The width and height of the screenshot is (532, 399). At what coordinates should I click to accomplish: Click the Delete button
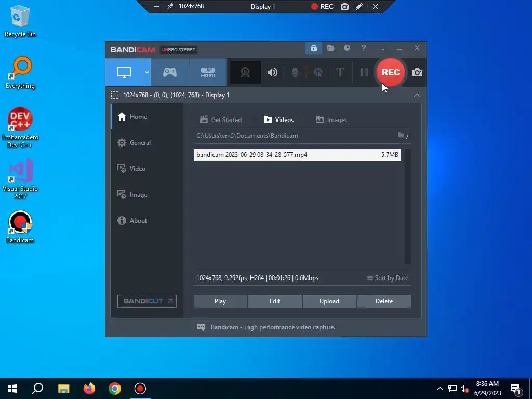point(384,301)
